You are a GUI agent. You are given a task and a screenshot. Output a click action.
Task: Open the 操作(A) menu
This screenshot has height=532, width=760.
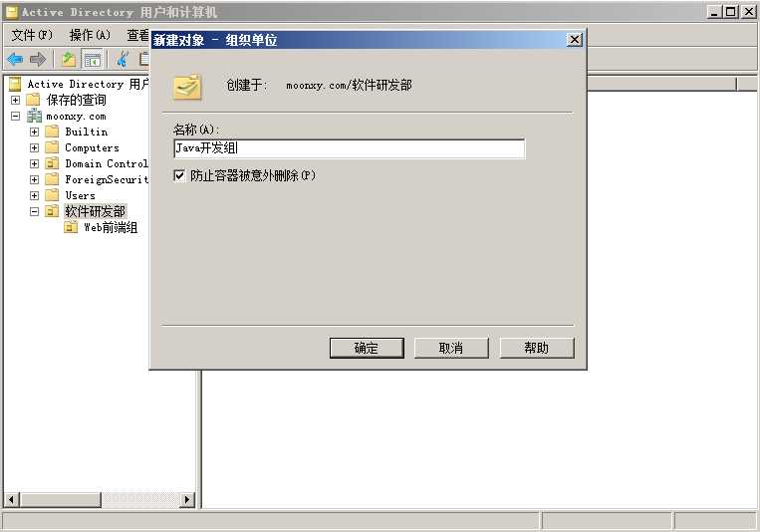(x=90, y=35)
